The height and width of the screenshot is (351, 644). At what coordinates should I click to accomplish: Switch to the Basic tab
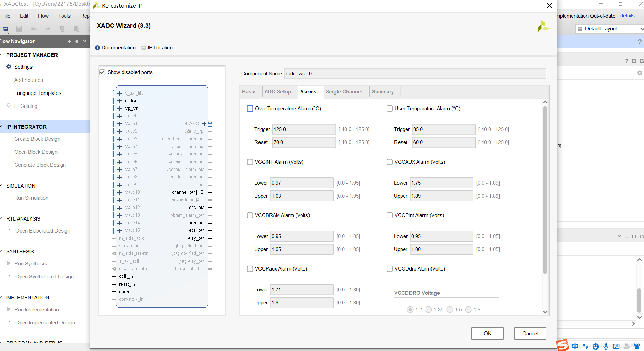point(249,92)
